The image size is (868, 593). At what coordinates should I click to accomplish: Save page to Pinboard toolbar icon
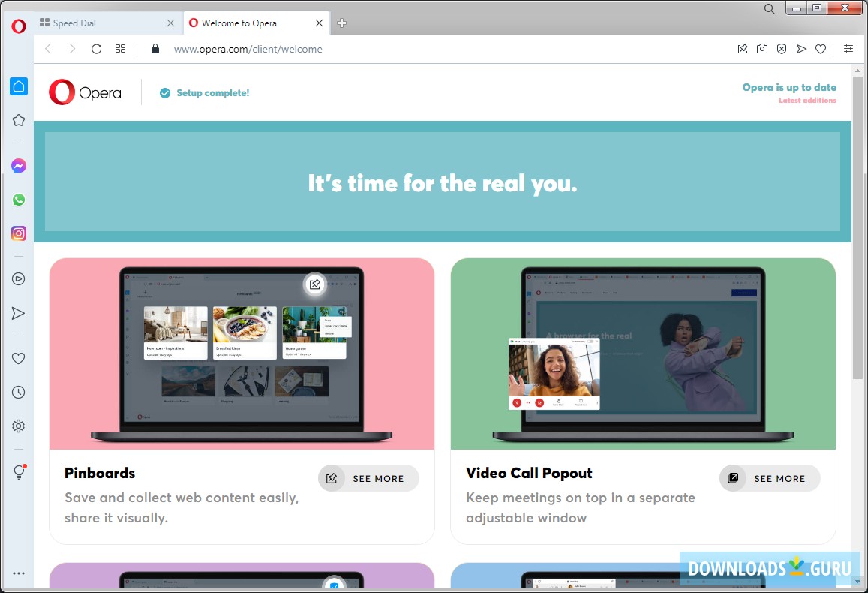click(743, 49)
